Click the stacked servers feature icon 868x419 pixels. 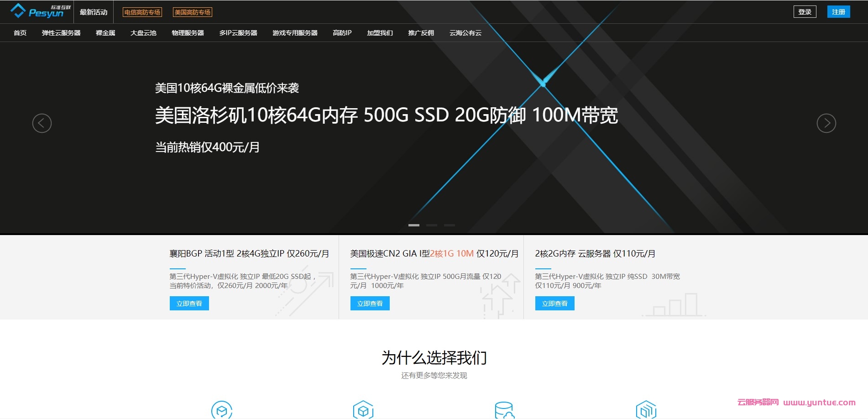tap(646, 410)
